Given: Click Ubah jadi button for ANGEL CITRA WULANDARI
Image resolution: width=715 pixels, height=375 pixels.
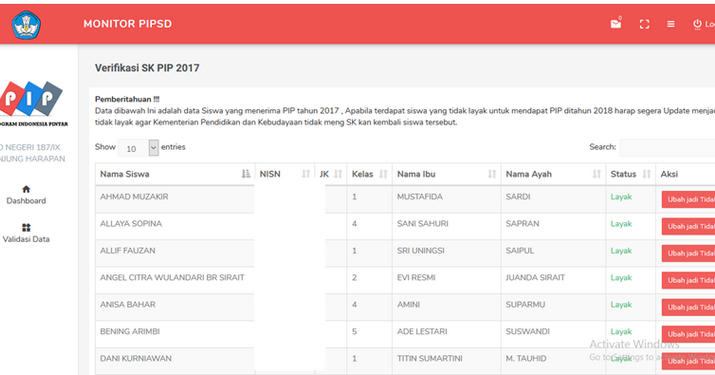Looking at the screenshot, I should point(688,280).
